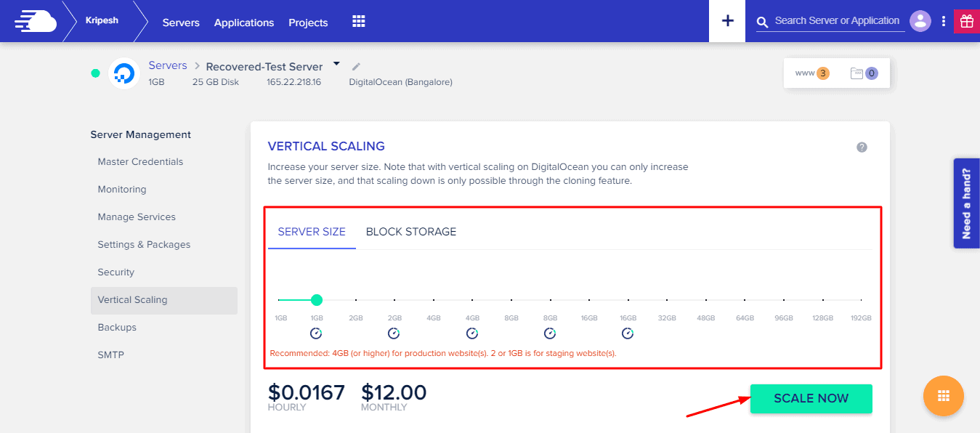Open the Need a hand? side panel
The height and width of the screenshot is (433, 980).
point(966,203)
